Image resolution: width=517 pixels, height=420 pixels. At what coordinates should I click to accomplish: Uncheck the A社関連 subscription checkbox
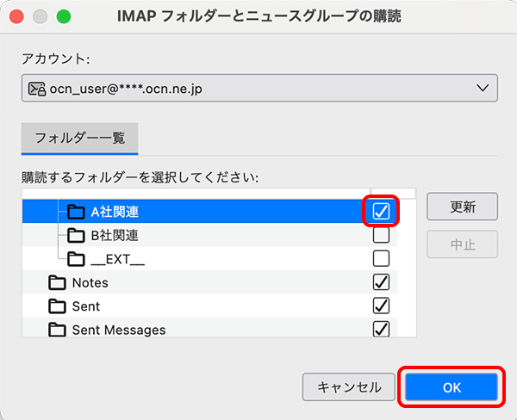[x=381, y=211]
